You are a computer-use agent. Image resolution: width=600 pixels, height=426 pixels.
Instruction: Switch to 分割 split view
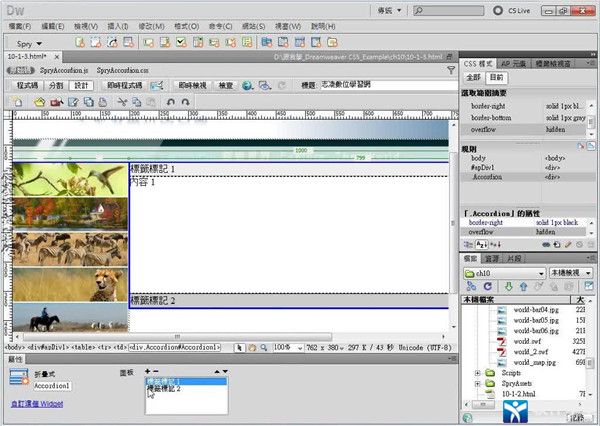click(56, 85)
